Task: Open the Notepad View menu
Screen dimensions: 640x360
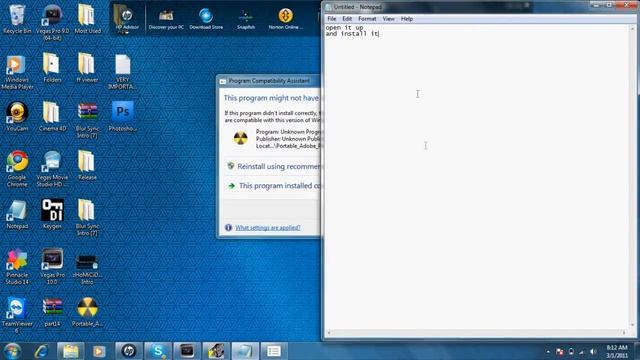Action: coord(388,19)
